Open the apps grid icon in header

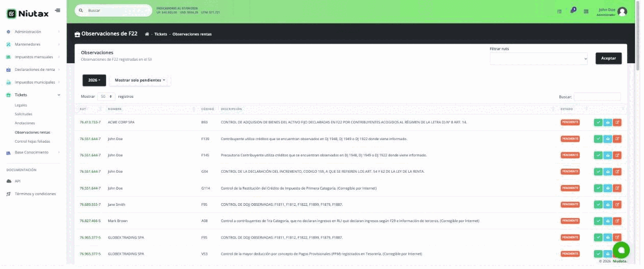(586, 11)
